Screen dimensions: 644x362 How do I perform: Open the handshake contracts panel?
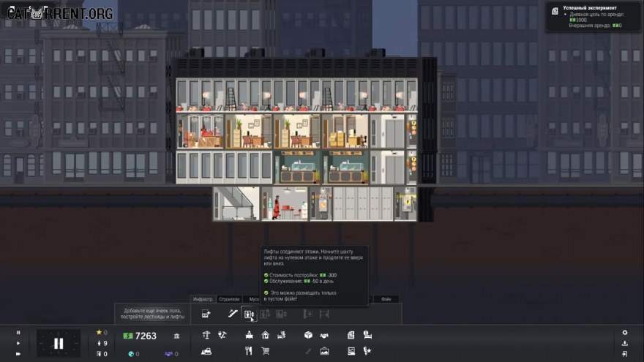(x=324, y=336)
